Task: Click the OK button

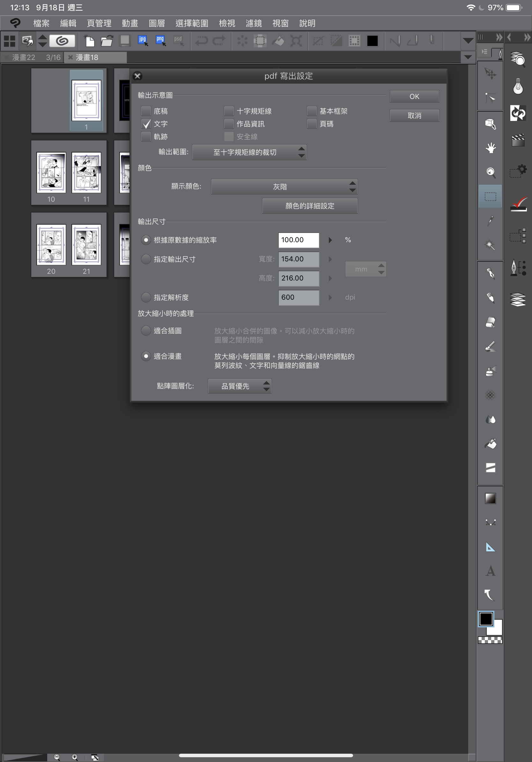Action: click(x=415, y=97)
